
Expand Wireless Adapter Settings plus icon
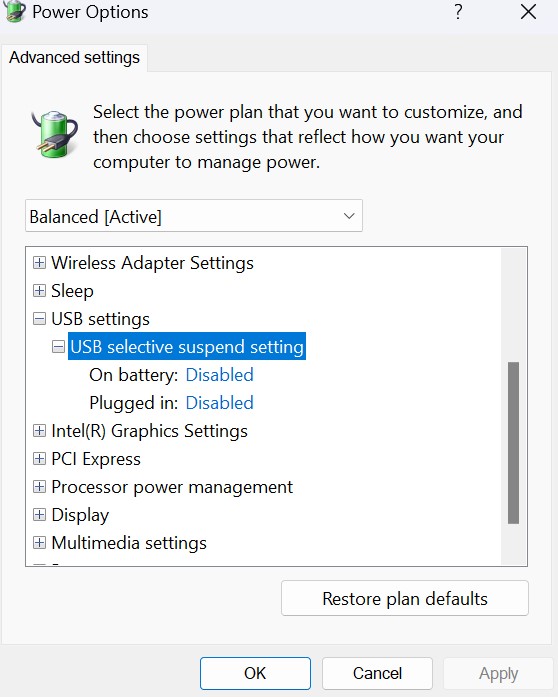click(x=39, y=263)
